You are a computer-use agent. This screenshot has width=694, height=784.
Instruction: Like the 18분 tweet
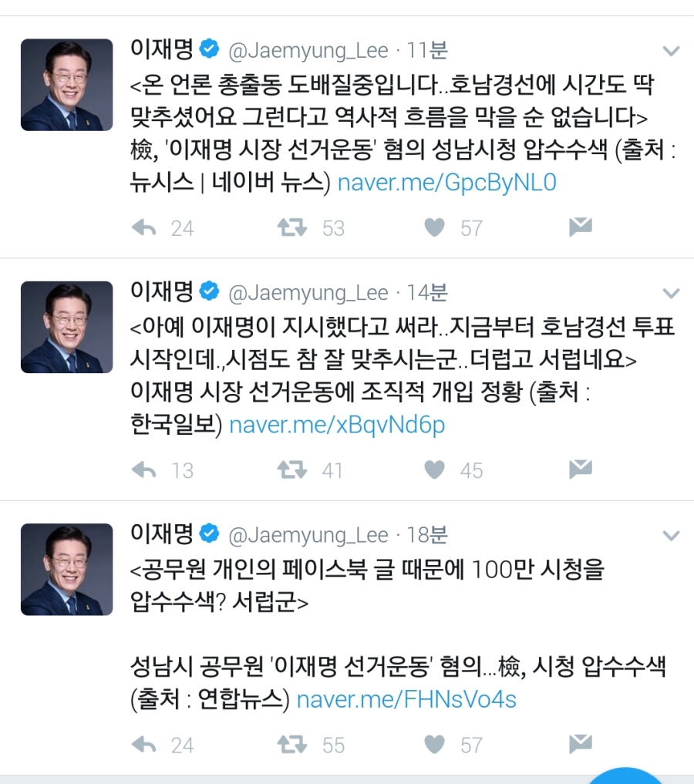(434, 745)
